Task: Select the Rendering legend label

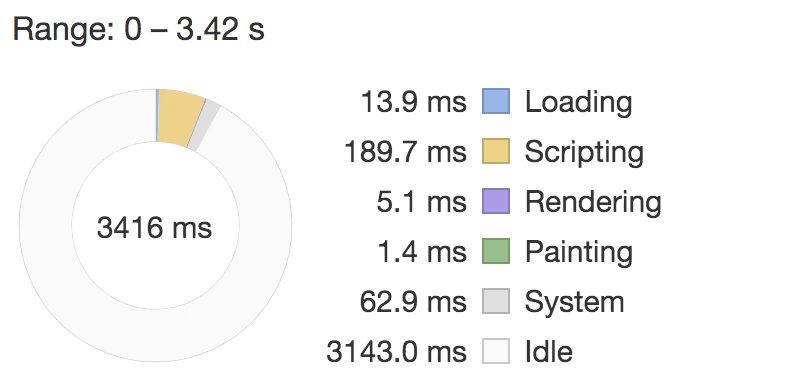Action: click(593, 203)
